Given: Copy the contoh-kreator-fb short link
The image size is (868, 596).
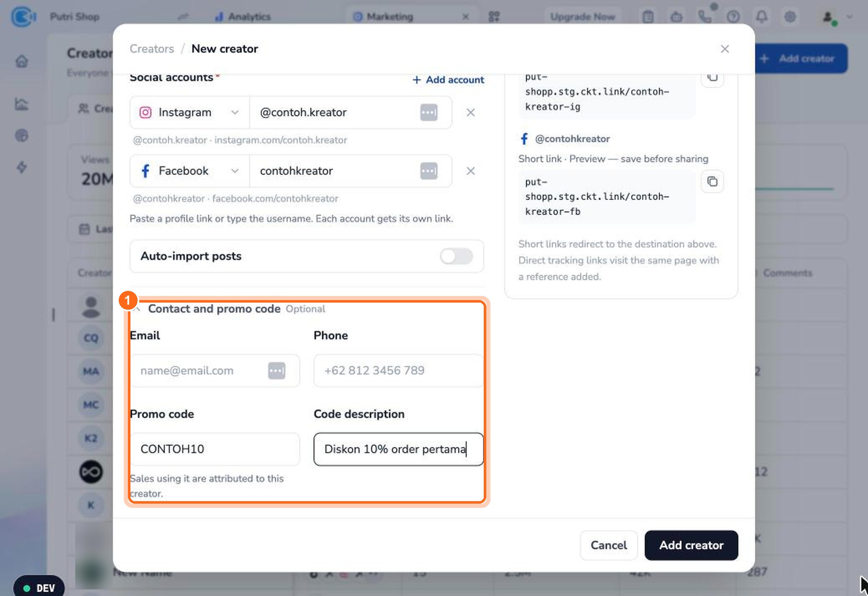Looking at the screenshot, I should tap(712, 181).
